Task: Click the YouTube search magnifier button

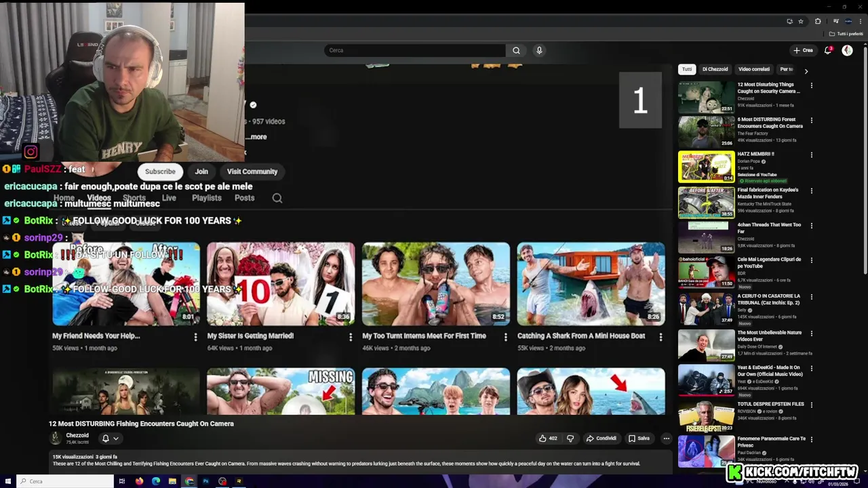Action: (x=516, y=50)
